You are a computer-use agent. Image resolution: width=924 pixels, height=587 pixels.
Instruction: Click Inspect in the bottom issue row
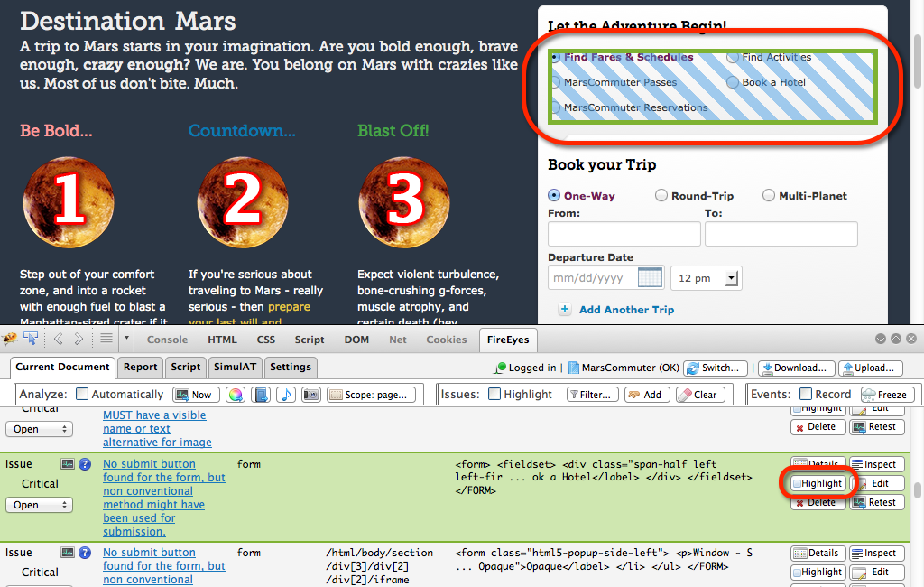[877, 553]
